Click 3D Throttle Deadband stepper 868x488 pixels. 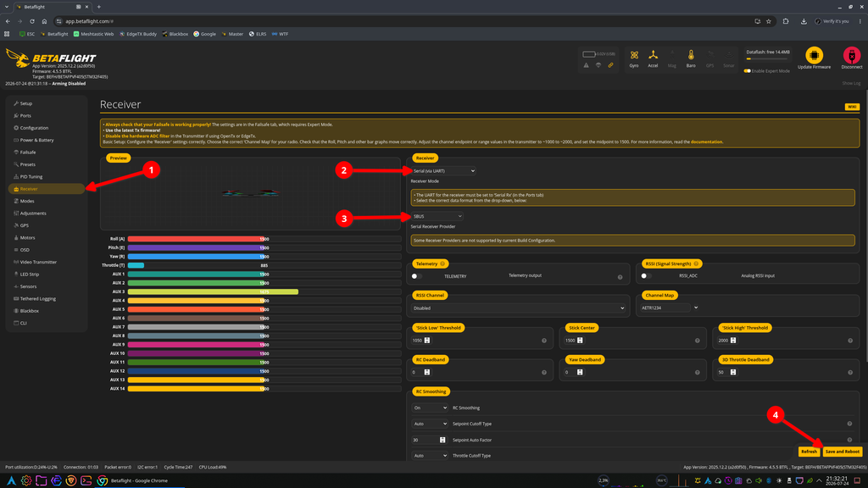pyautogui.click(x=733, y=373)
